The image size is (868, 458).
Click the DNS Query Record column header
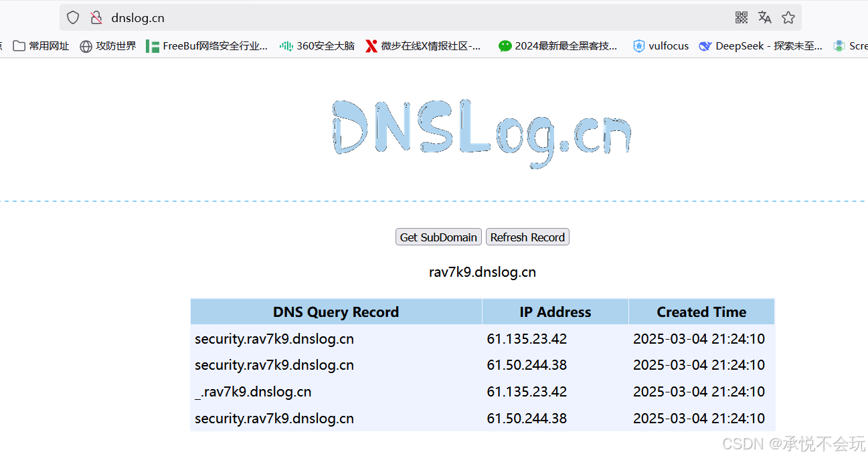tap(336, 312)
